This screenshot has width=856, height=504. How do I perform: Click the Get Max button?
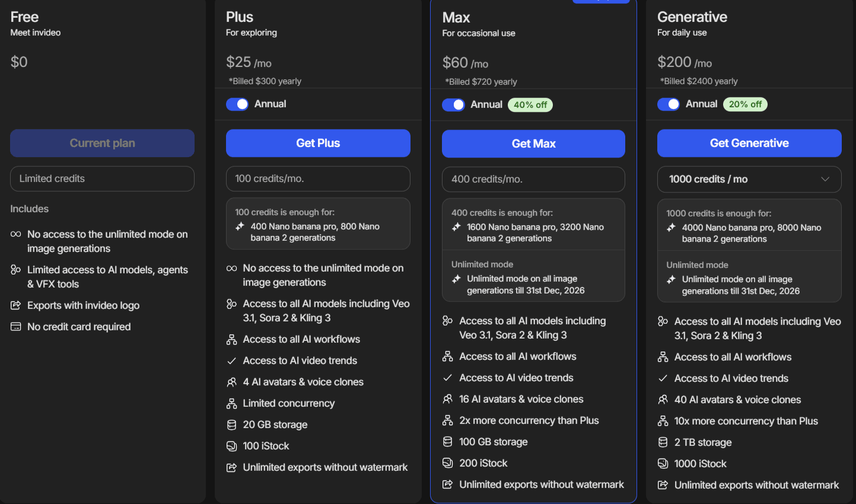point(533,144)
